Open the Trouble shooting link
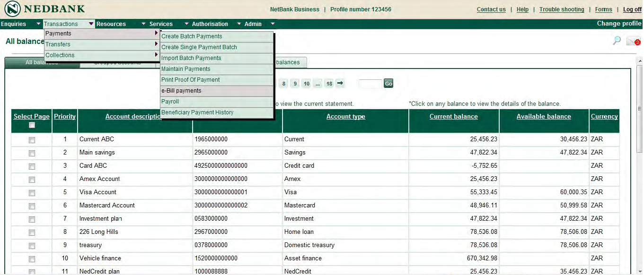 point(562,9)
